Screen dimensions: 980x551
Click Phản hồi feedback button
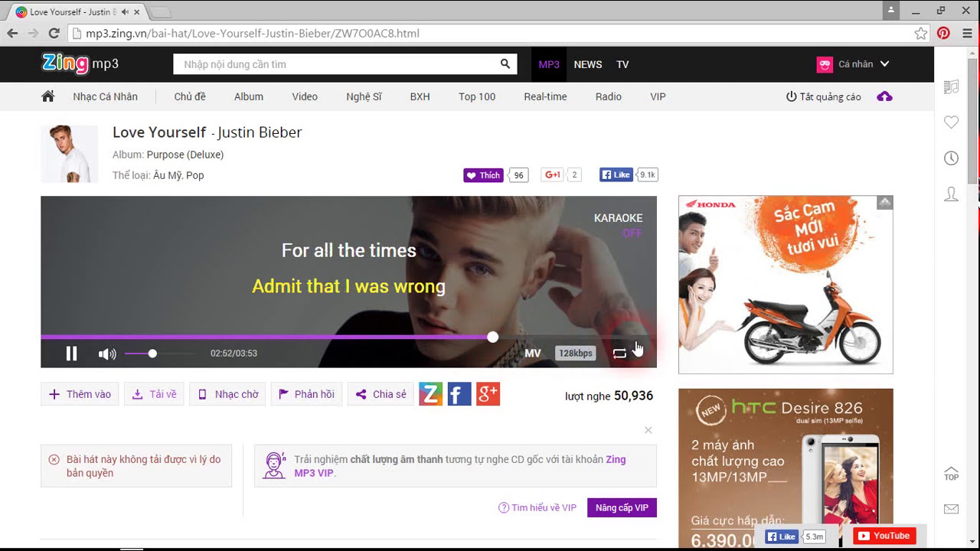[x=306, y=394]
